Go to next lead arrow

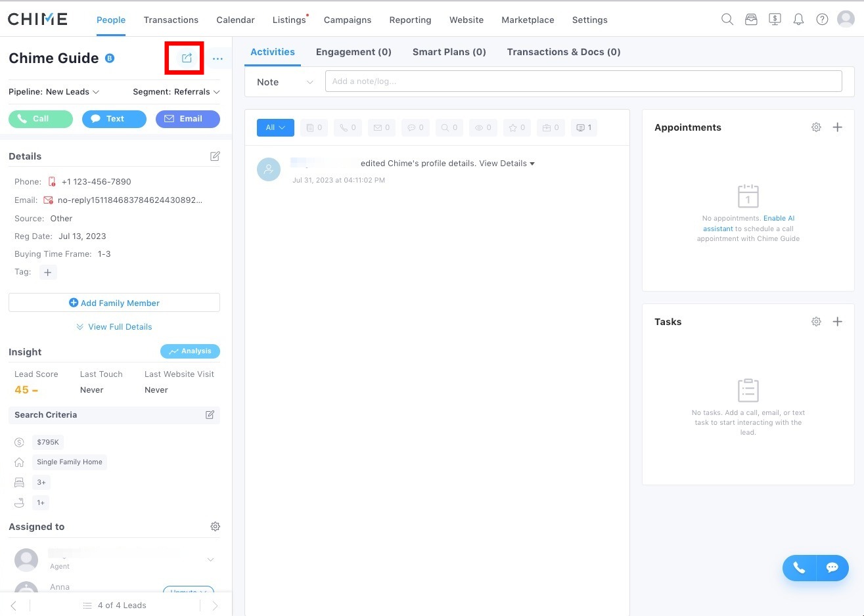pos(215,605)
